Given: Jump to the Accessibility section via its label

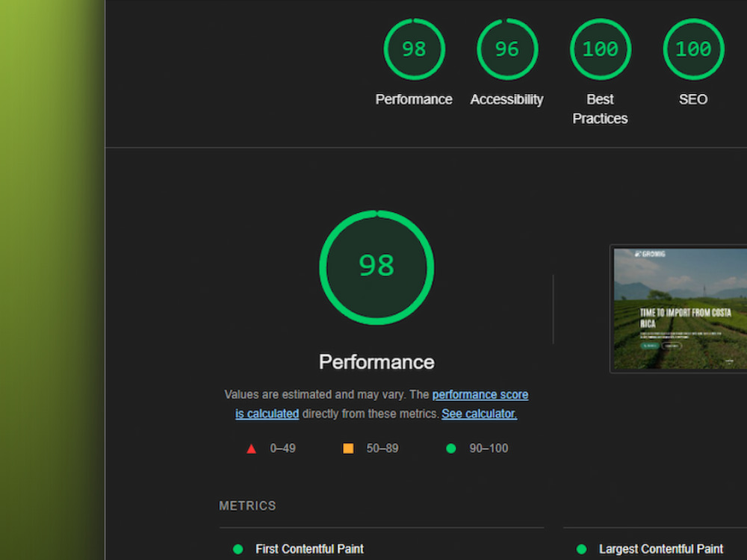Looking at the screenshot, I should 507,99.
